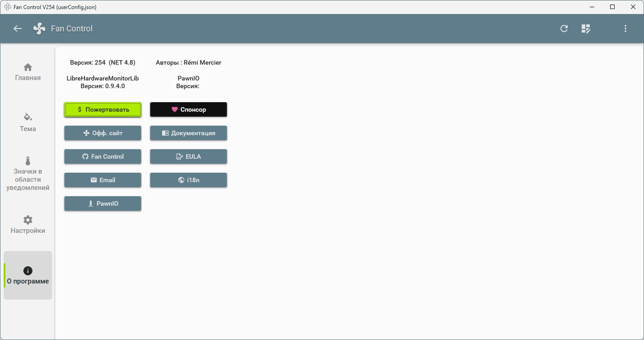Screen dimensions: 644x340
Task: Open the Главная home tab
Action: point(28,72)
